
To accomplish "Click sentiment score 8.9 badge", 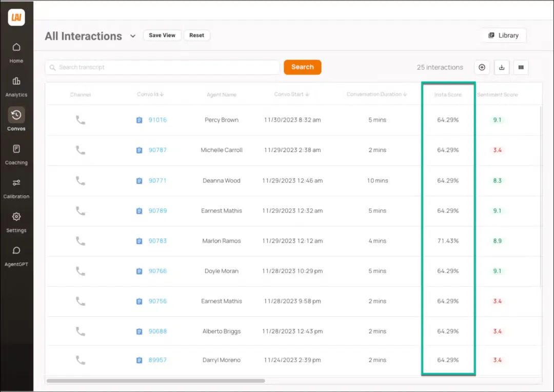I will pyautogui.click(x=498, y=241).
